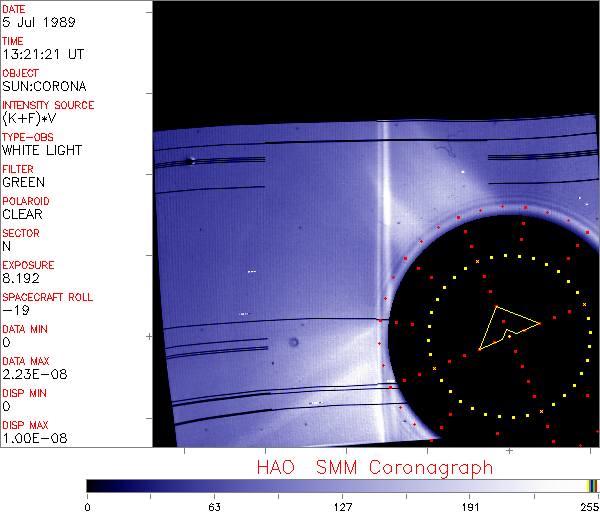The image size is (600, 512).
Task: Click the plus tick mark on bottom axis
Action: [509, 451]
